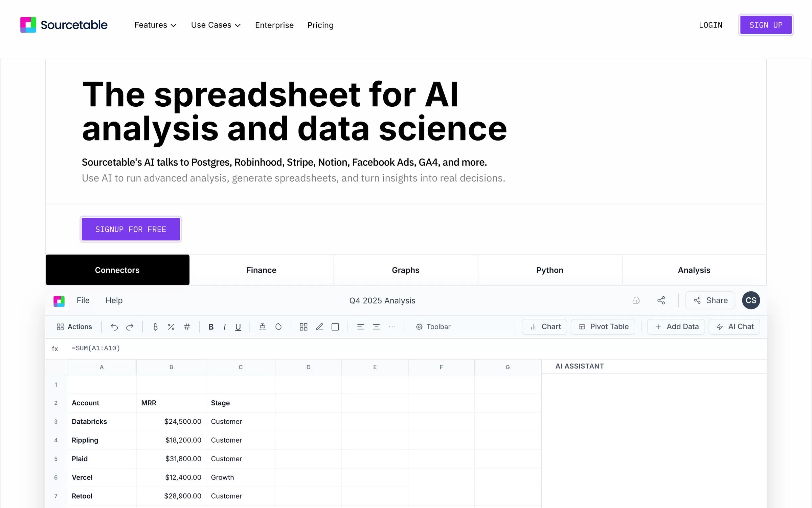Click the grid layout icon in toolbar

303,327
